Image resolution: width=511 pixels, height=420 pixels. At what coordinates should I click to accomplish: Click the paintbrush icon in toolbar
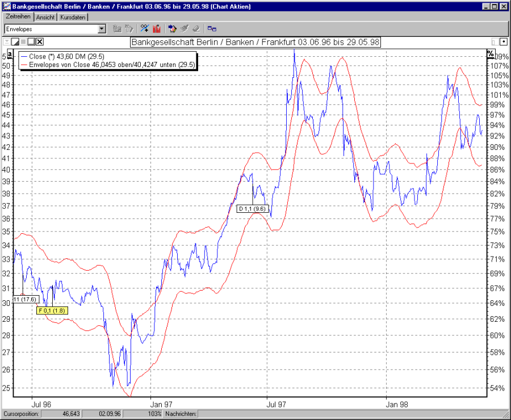[x=184, y=28]
